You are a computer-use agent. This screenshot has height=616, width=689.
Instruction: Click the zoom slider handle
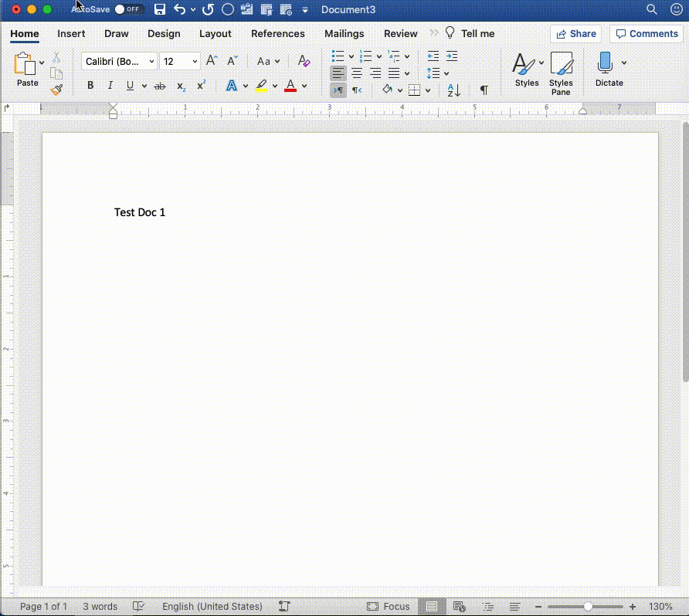click(588, 606)
